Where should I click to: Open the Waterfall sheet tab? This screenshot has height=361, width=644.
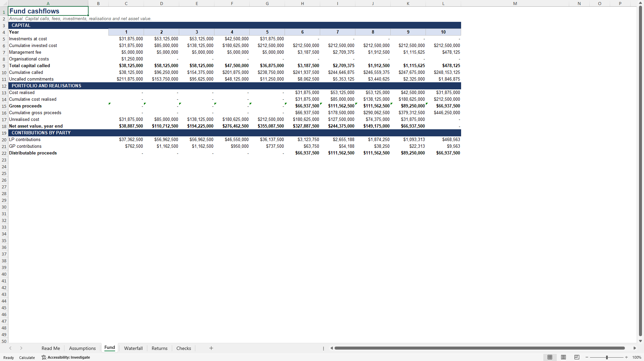click(x=133, y=348)
